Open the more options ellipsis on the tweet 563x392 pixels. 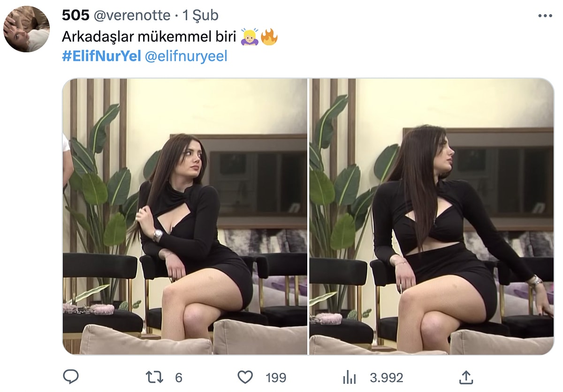pos(544,16)
